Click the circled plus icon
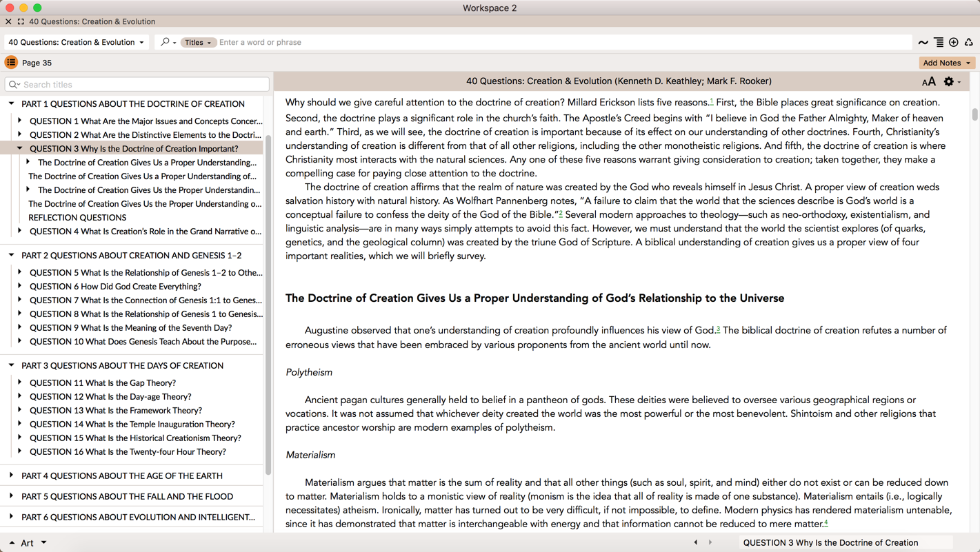Image resolution: width=980 pixels, height=552 pixels. pos(954,43)
